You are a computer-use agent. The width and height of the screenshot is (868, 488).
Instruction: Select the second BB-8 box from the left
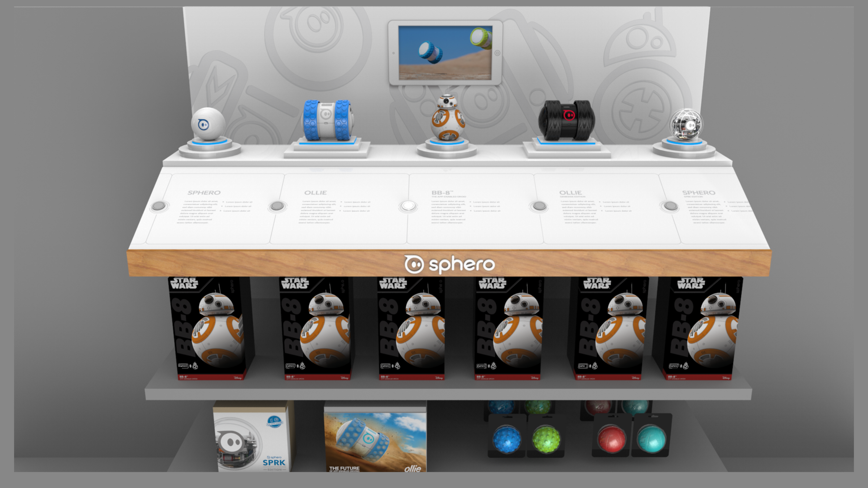(x=317, y=328)
